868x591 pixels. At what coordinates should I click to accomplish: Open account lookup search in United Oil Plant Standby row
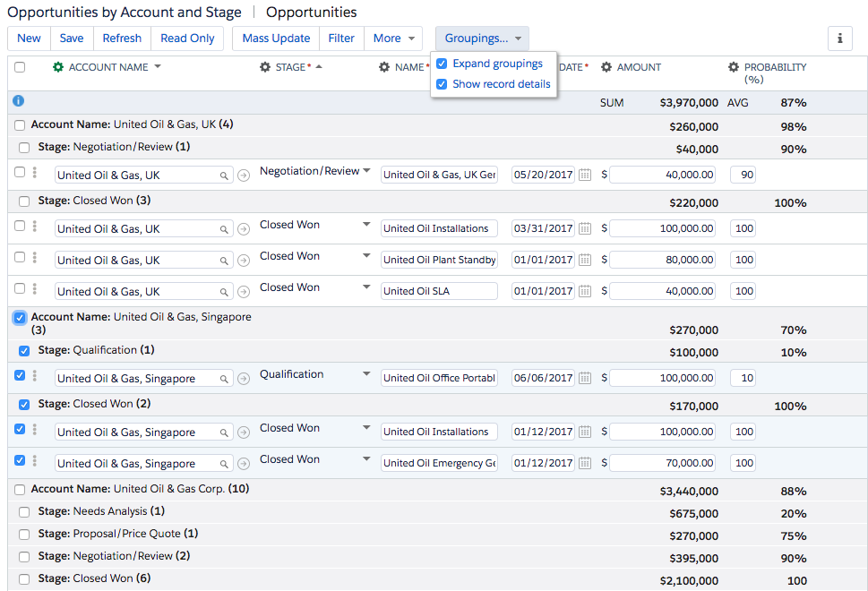point(224,261)
